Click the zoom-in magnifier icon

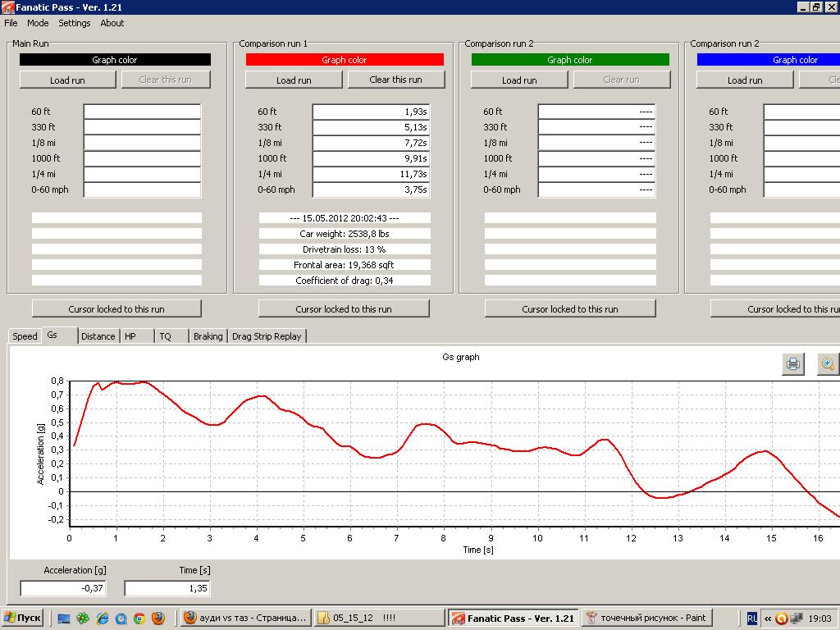828,364
